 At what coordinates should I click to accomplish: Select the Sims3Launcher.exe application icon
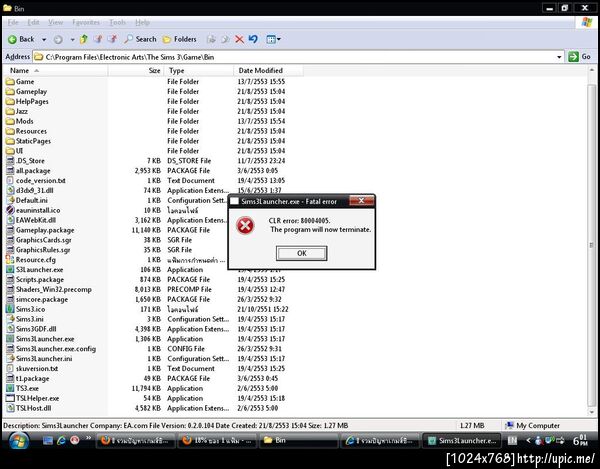(10, 339)
